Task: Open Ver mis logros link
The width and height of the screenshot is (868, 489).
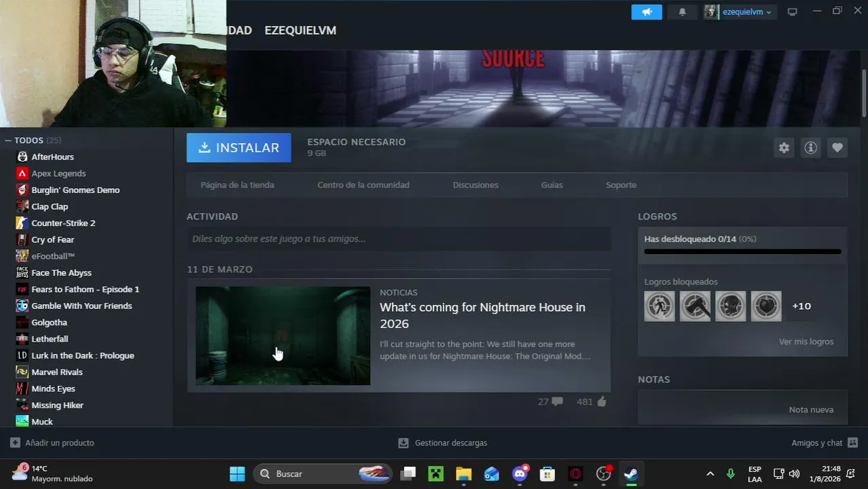Action: tap(806, 342)
